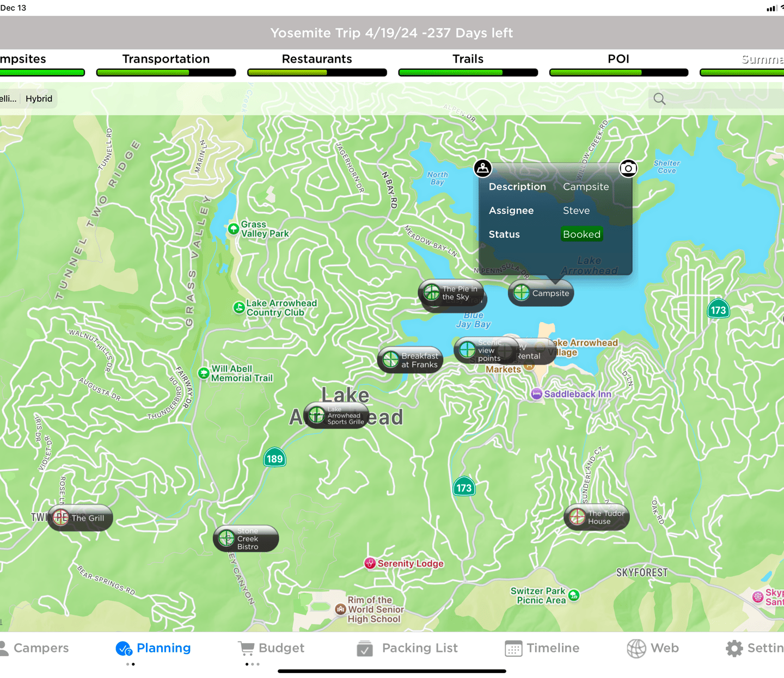Switch map to Hybrid view

tap(39, 98)
